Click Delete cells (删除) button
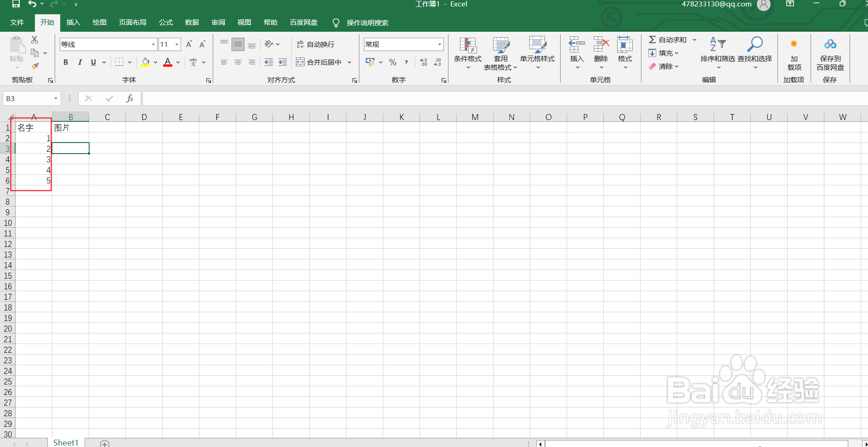Image resolution: width=868 pixels, height=447 pixels. point(601,53)
